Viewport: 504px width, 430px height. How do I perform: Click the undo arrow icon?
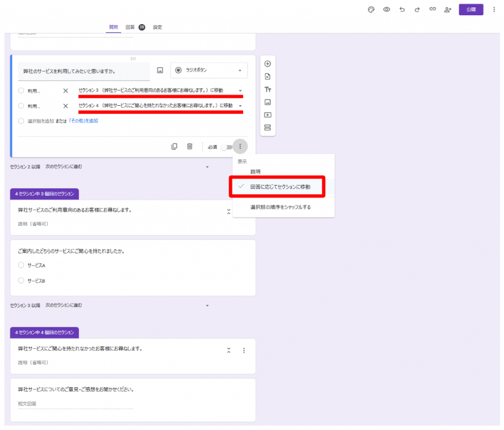coord(402,9)
